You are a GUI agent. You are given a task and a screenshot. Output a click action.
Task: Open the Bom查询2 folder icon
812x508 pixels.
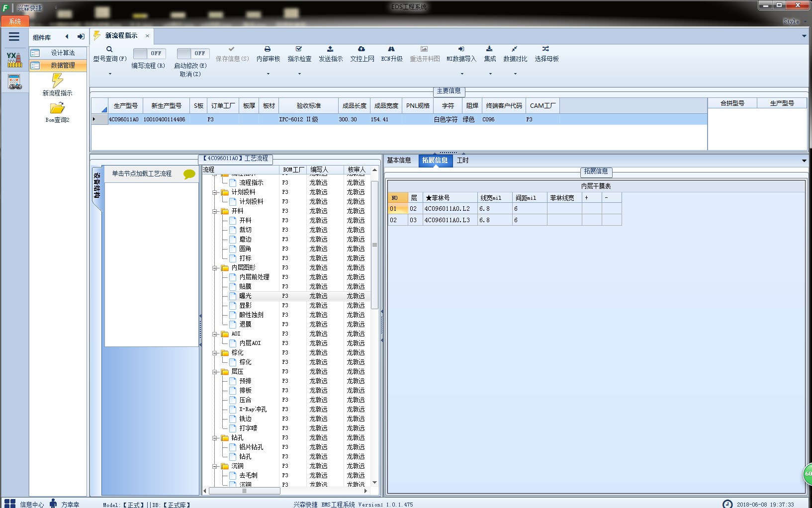[x=57, y=108]
